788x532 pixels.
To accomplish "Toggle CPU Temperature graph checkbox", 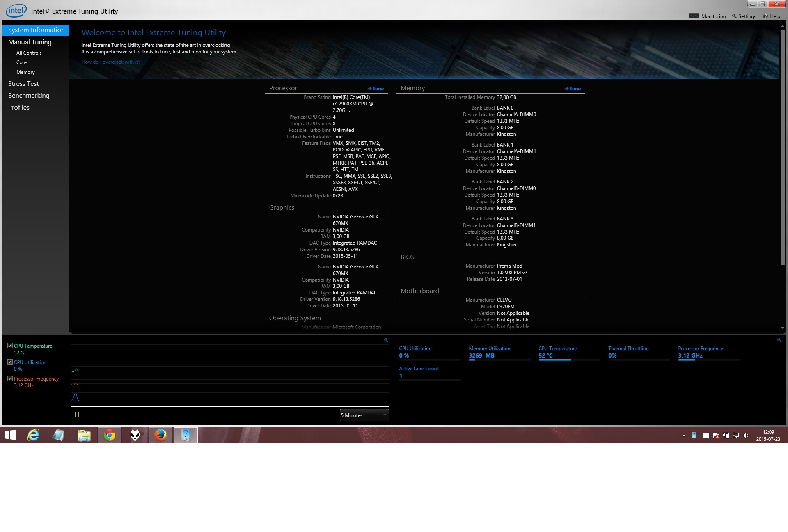I will (x=10, y=346).
